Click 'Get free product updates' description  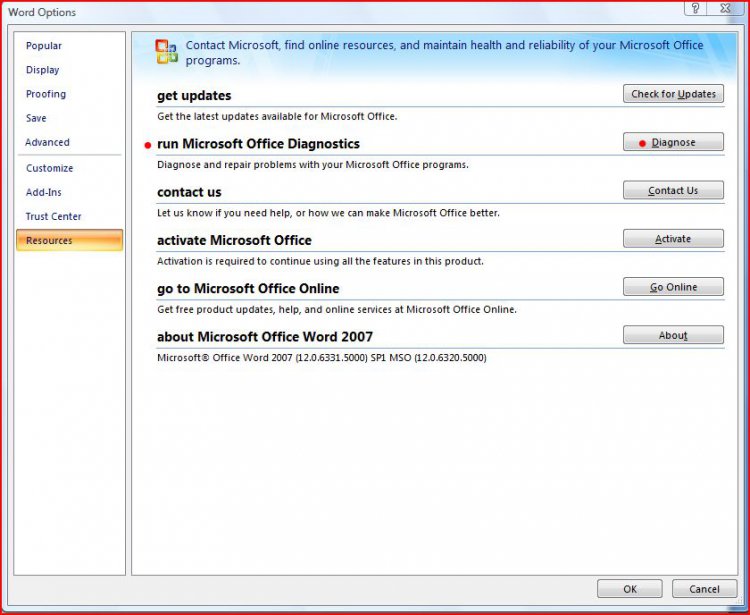pos(337,309)
